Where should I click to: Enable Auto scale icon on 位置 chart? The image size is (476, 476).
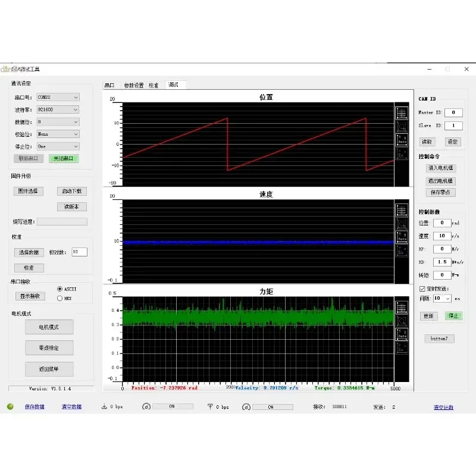pyautogui.click(x=402, y=140)
